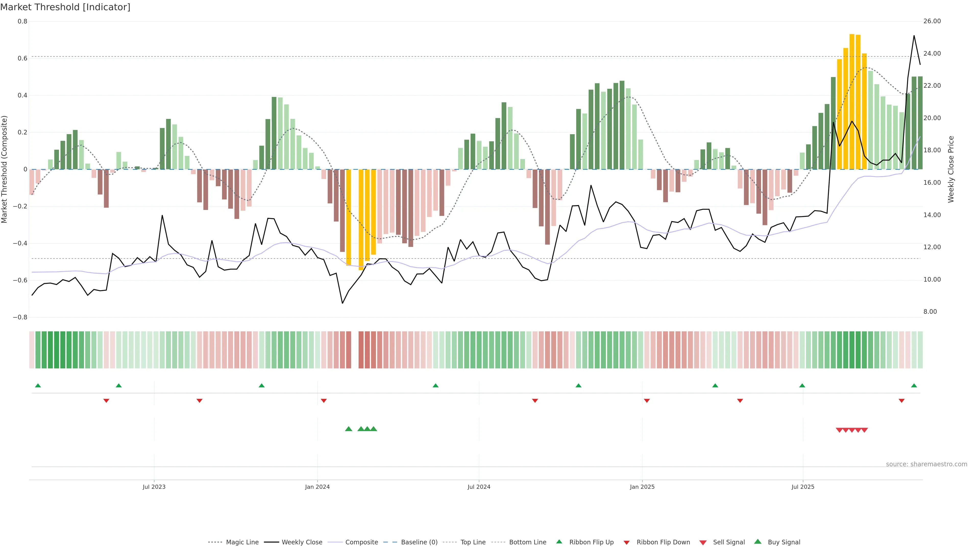The image size is (980, 551).
Task: Click Ribbon Flip Down legend triangle icon
Action: 627,543
